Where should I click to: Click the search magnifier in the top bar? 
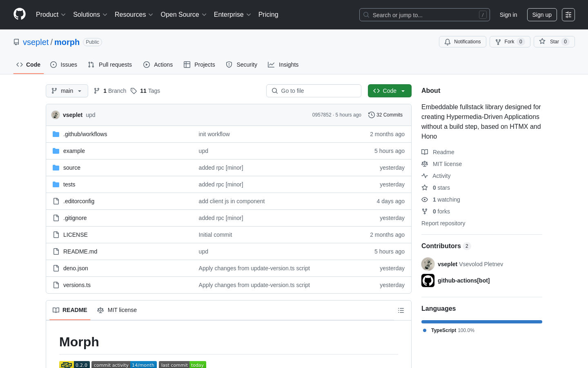pyautogui.click(x=366, y=15)
